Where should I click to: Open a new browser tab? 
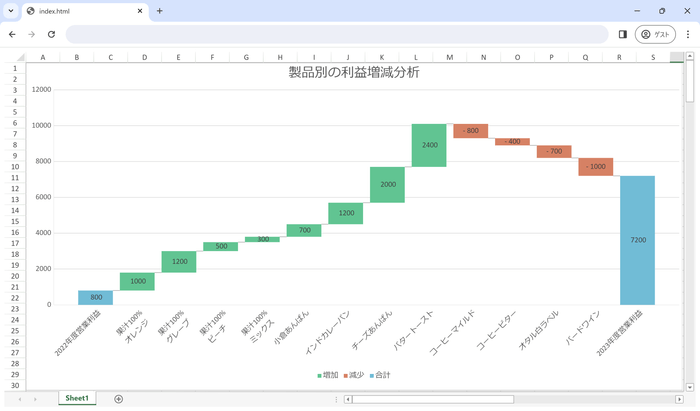pos(159,11)
